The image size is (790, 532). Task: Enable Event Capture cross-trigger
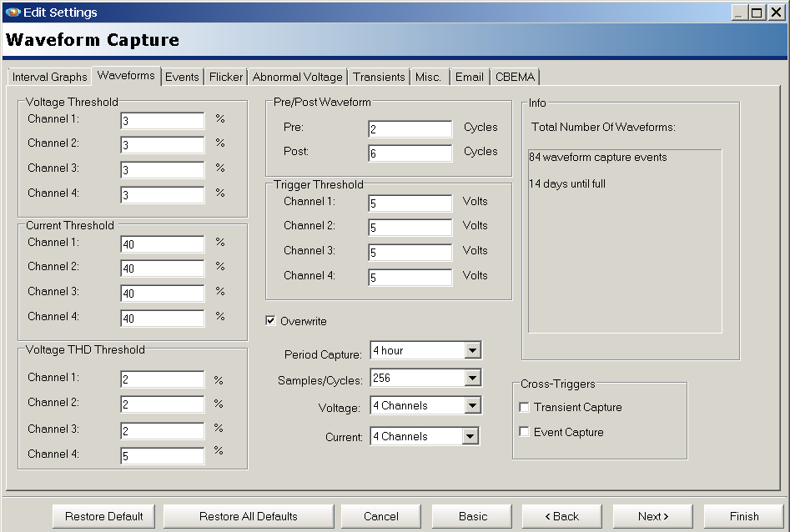[524, 432]
